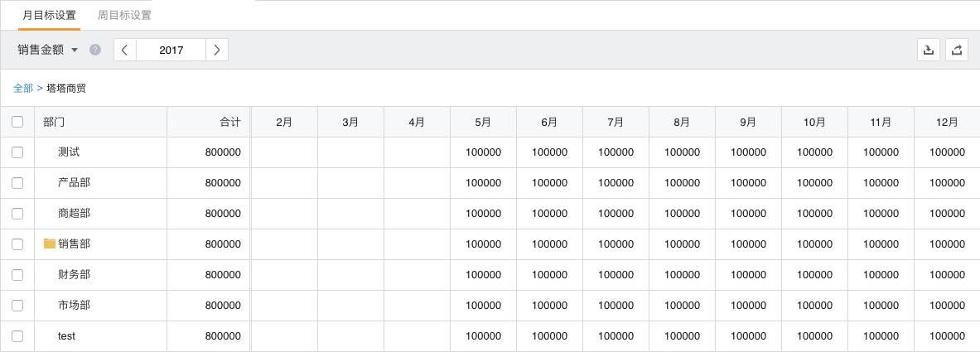This screenshot has width=980, height=352.
Task: Click the 市场部 department name
Action: point(75,305)
